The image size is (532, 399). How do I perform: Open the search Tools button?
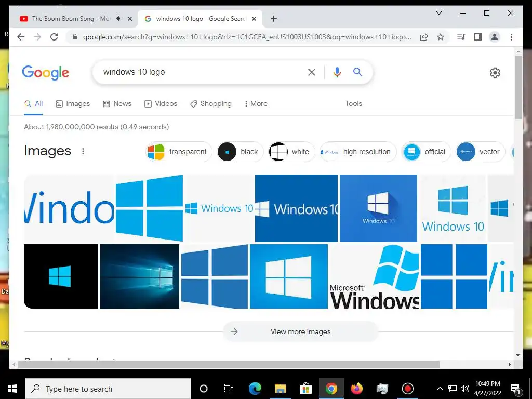(353, 103)
